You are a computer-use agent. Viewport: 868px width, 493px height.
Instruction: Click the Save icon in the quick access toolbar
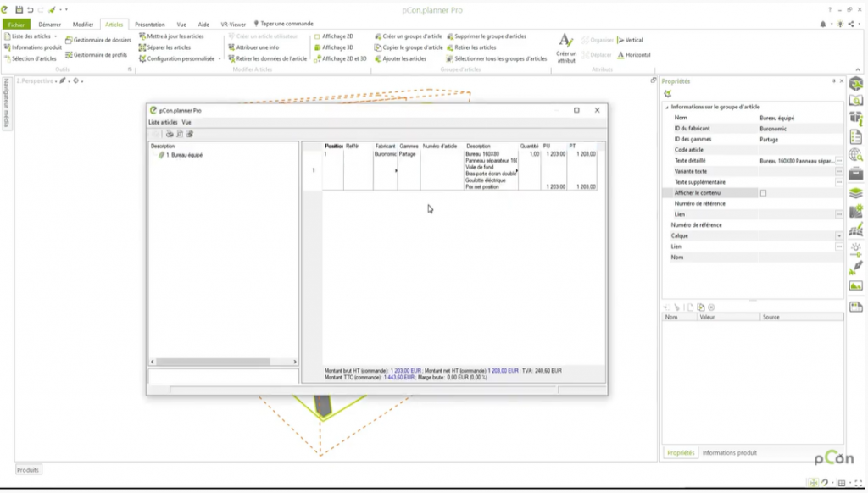[x=19, y=10]
